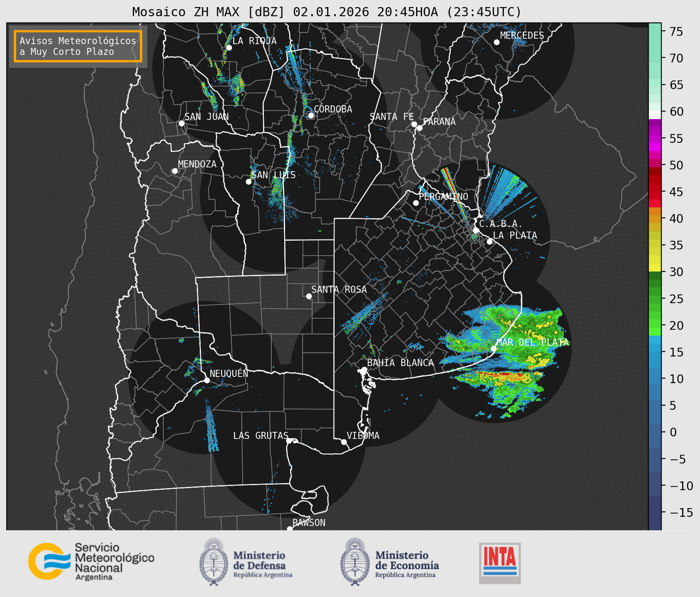The height and width of the screenshot is (597, 700).
Task: Click the NEUQUÉN label text
Action: pyautogui.click(x=229, y=373)
